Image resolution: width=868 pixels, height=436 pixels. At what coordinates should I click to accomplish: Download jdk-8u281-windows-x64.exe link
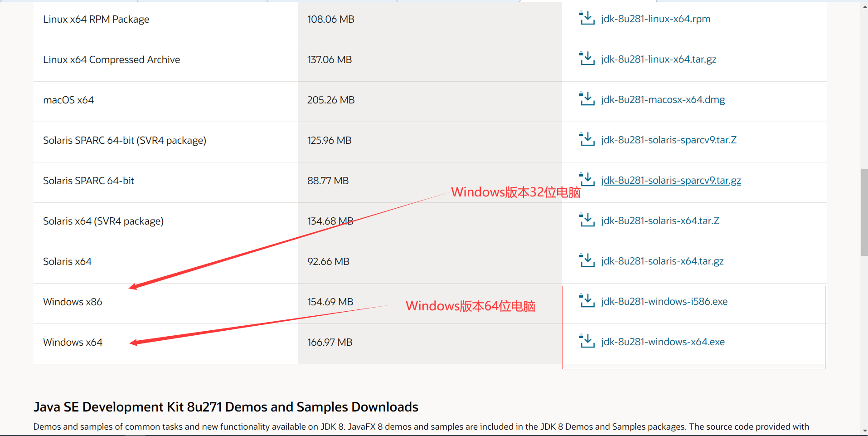[x=663, y=342]
